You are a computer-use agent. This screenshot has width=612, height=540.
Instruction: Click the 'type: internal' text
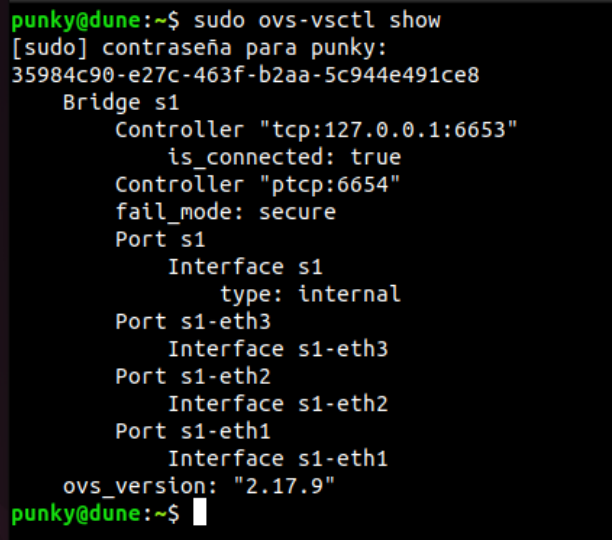[310, 294]
